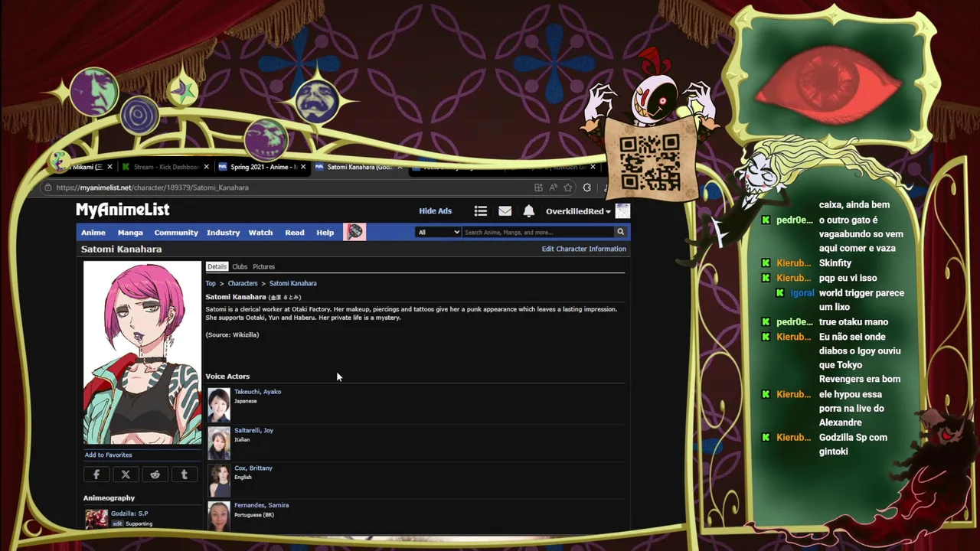980x551 pixels.
Task: Click the search magnifier button
Action: coord(620,232)
